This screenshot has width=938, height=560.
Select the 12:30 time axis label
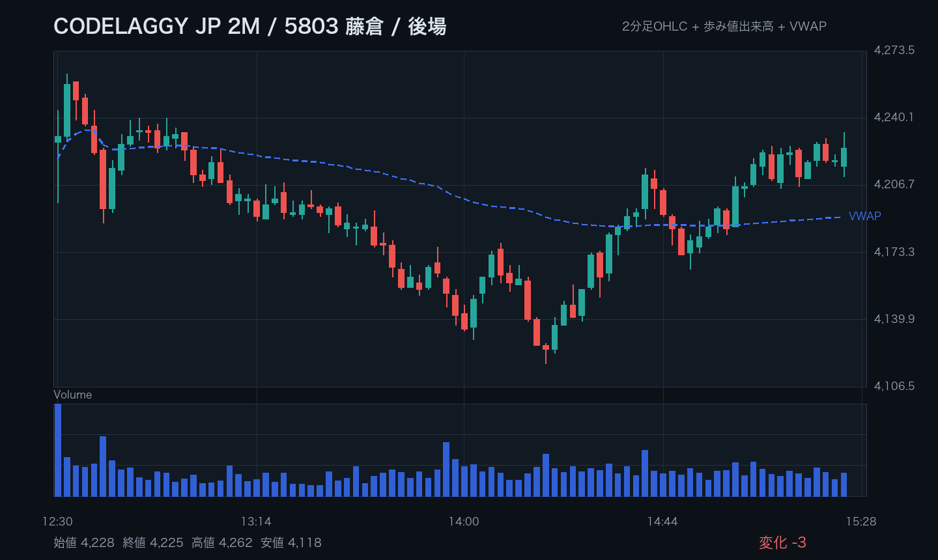pyautogui.click(x=57, y=522)
